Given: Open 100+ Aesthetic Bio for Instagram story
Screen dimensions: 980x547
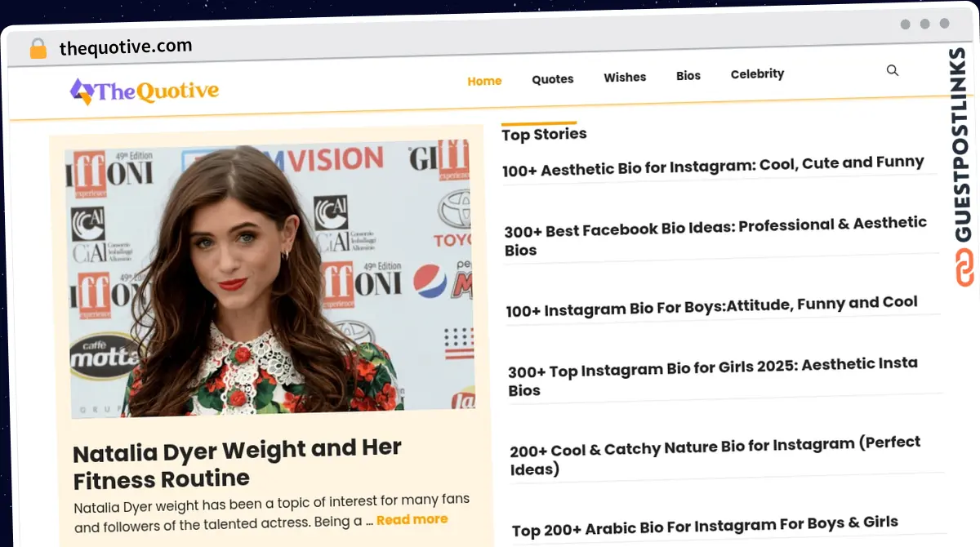Looking at the screenshot, I should pyautogui.click(x=713, y=166).
